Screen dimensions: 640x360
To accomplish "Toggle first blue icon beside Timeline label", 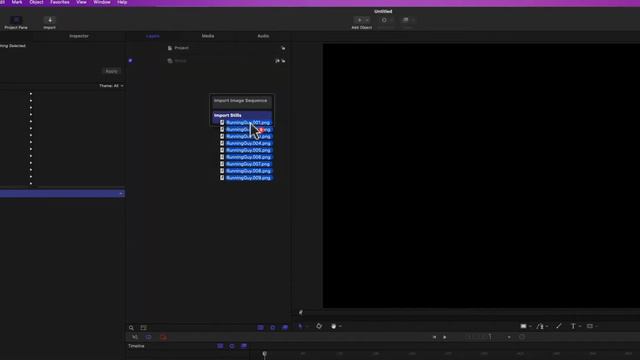I will [x=220, y=346].
